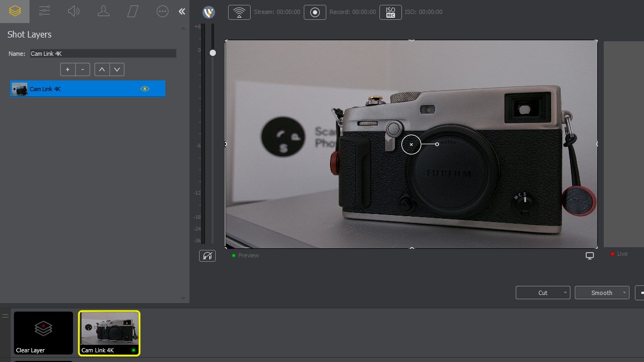Start streaming with the broadcast icon

[x=239, y=12]
